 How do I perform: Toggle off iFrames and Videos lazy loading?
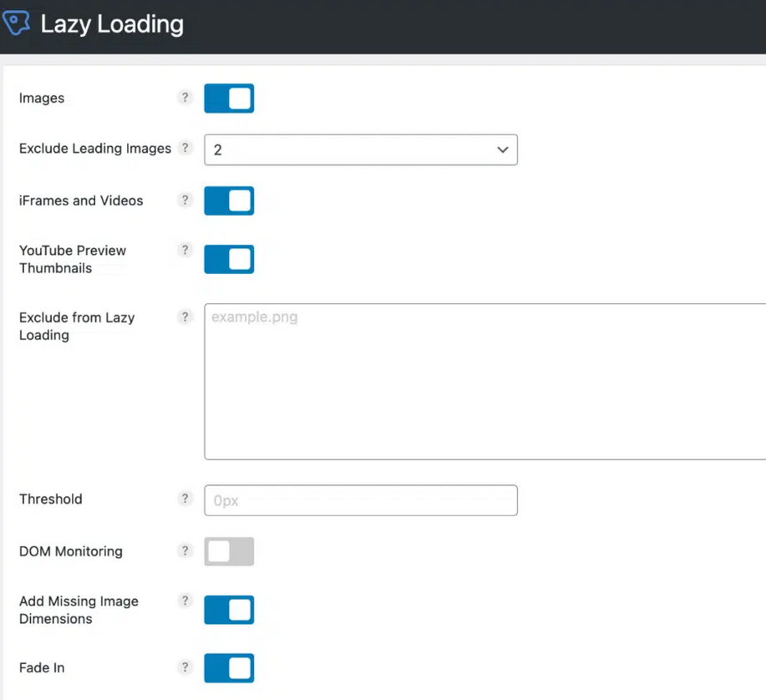point(229,200)
